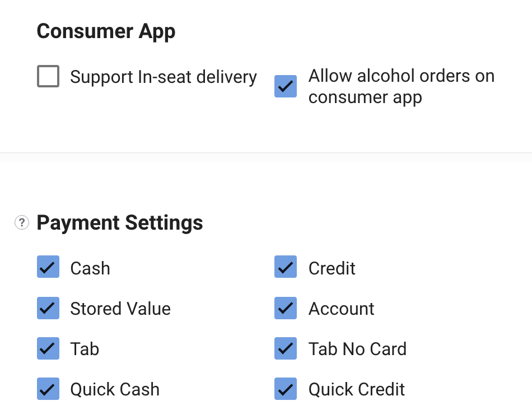Disable the Stored Value checkbox
532x410 pixels.
[x=48, y=308]
